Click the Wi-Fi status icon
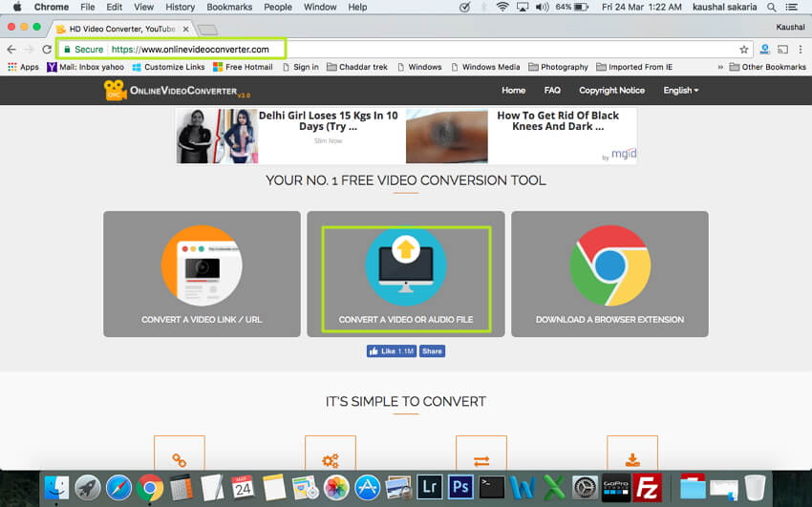Image resolution: width=812 pixels, height=507 pixels. click(x=502, y=7)
